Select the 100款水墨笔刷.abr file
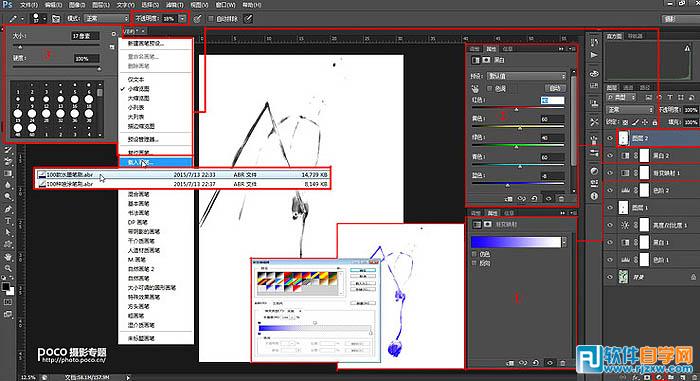 [x=183, y=175]
